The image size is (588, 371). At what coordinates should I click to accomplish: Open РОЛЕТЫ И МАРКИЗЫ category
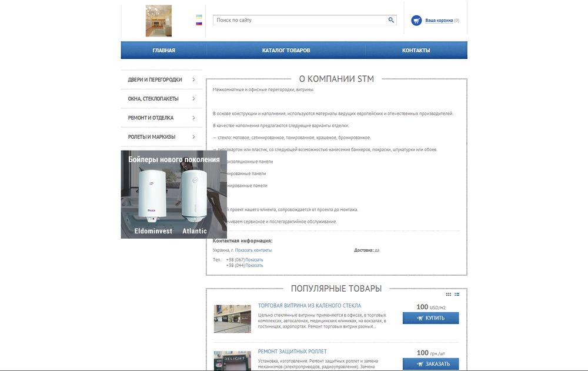tap(152, 137)
